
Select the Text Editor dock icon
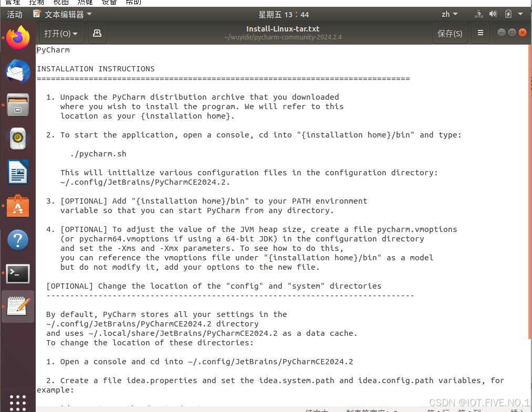pyautogui.click(x=18, y=307)
